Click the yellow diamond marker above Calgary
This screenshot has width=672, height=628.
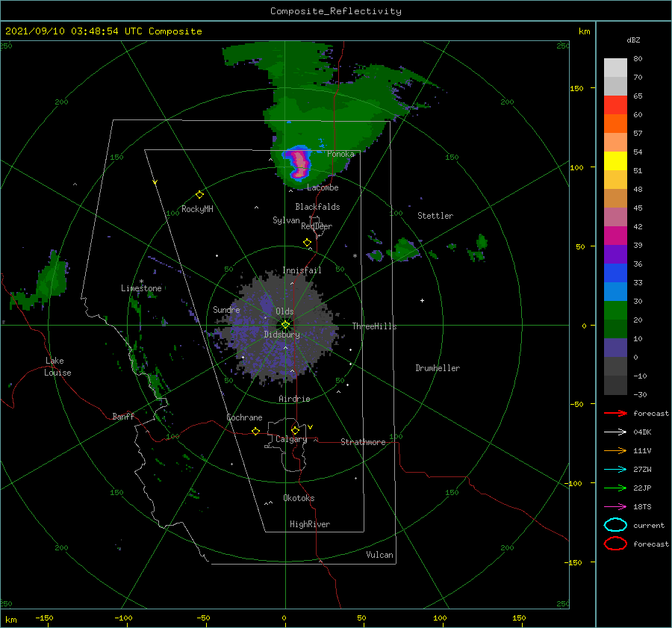[295, 430]
